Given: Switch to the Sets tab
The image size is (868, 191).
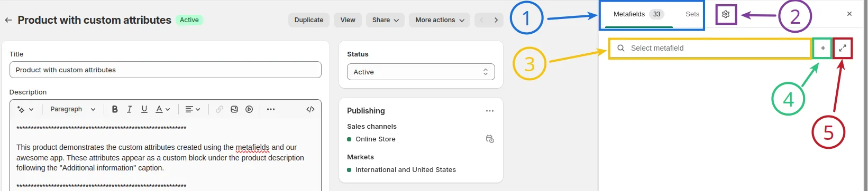Looking at the screenshot, I should point(692,14).
